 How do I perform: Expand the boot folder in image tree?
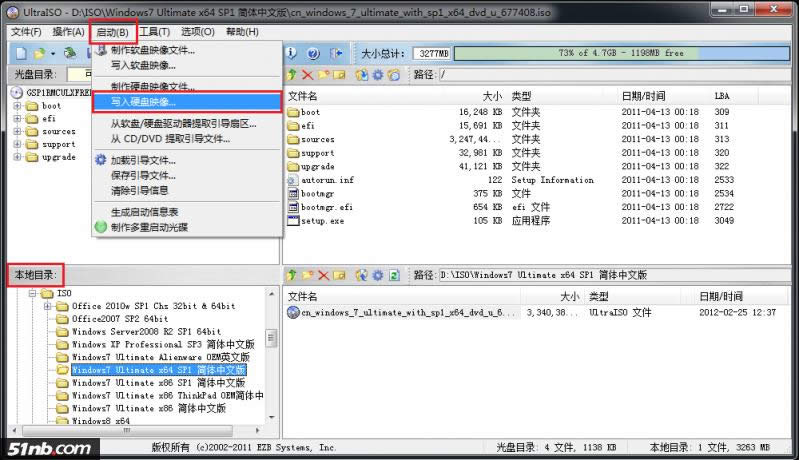tap(18, 105)
